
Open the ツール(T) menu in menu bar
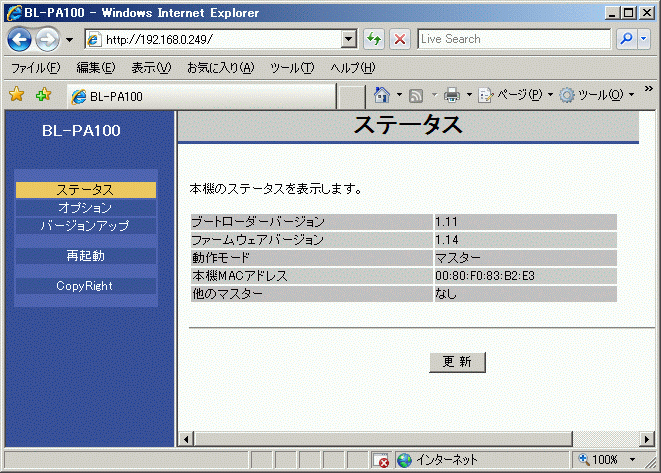[x=292, y=67]
